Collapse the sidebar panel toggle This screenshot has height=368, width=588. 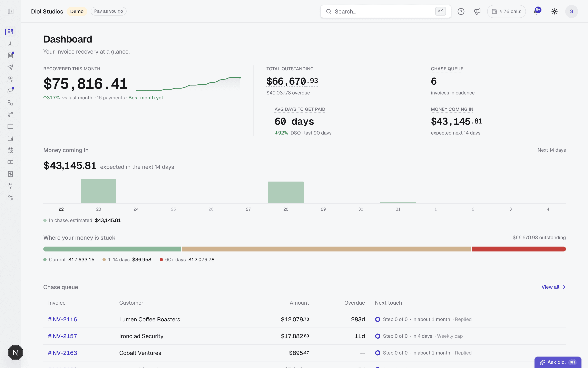(10, 11)
